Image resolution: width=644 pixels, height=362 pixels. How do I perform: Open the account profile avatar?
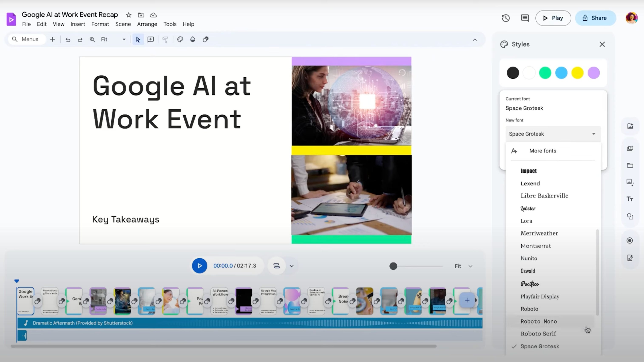coord(632,18)
